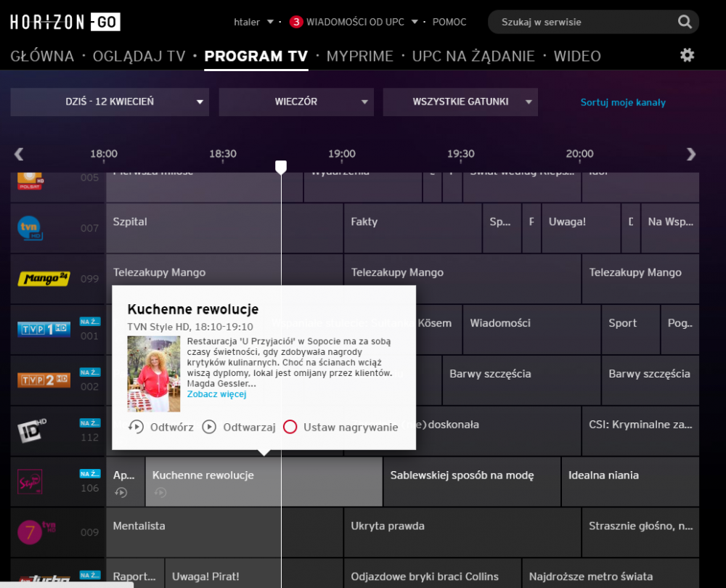Select Wiadomości on TVP 1
The width and height of the screenshot is (726, 588).
[x=531, y=329]
